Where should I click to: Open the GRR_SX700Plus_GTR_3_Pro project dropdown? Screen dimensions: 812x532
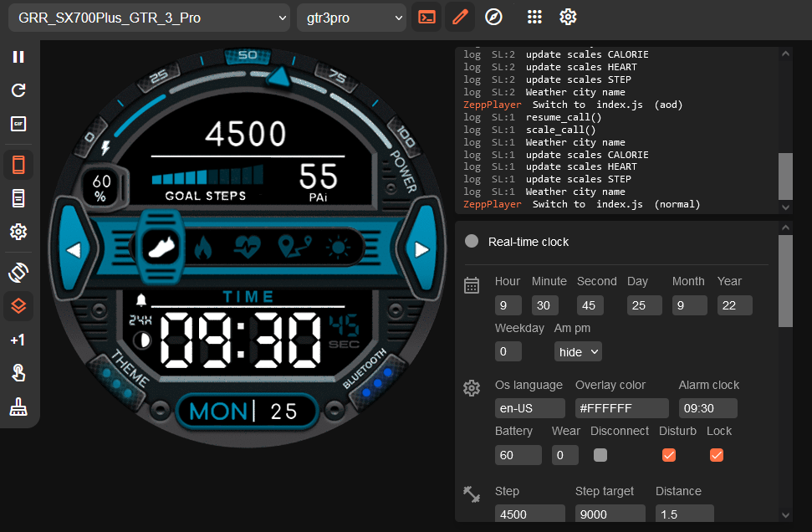pos(149,18)
